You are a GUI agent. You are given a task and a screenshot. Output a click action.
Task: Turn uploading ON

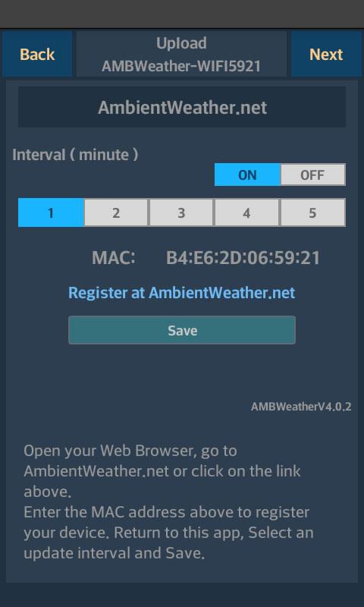[247, 175]
